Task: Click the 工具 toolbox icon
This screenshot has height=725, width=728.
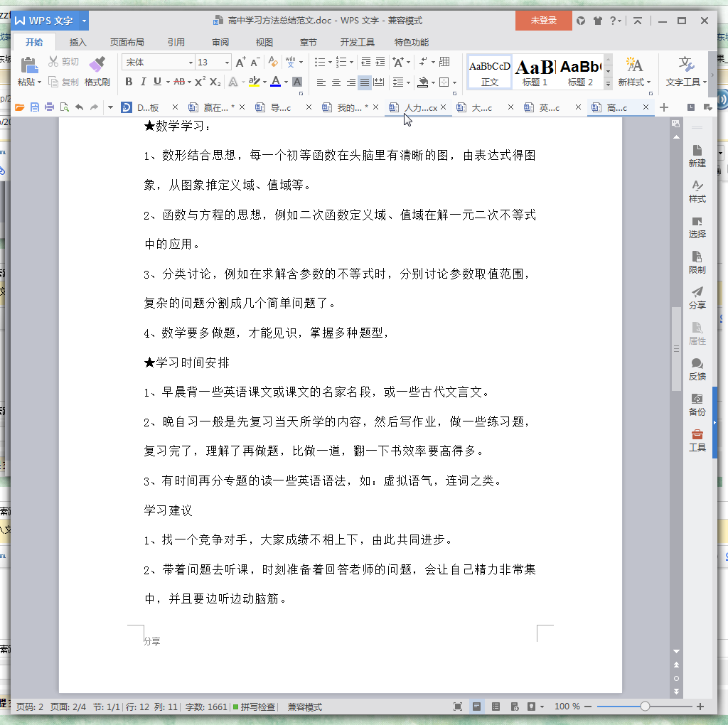Action: coord(697,440)
